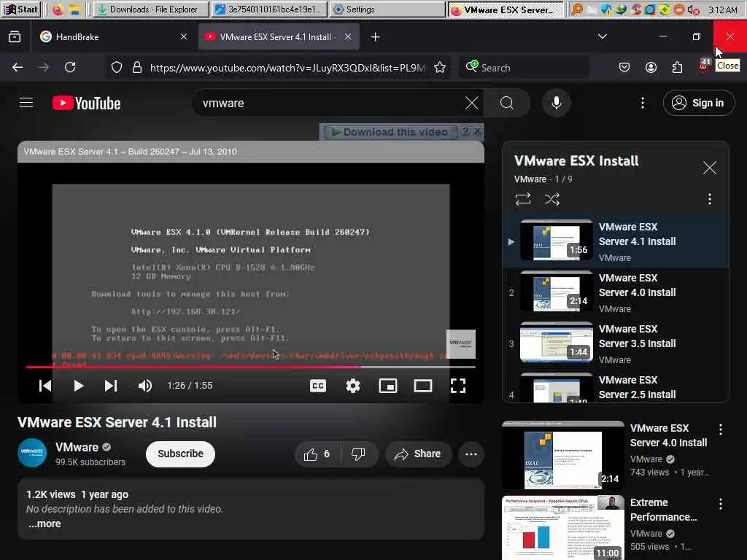Select VMware ESX Server 4.0 Install in playlist
Viewport: 747px width, 560px height.
tap(616, 292)
